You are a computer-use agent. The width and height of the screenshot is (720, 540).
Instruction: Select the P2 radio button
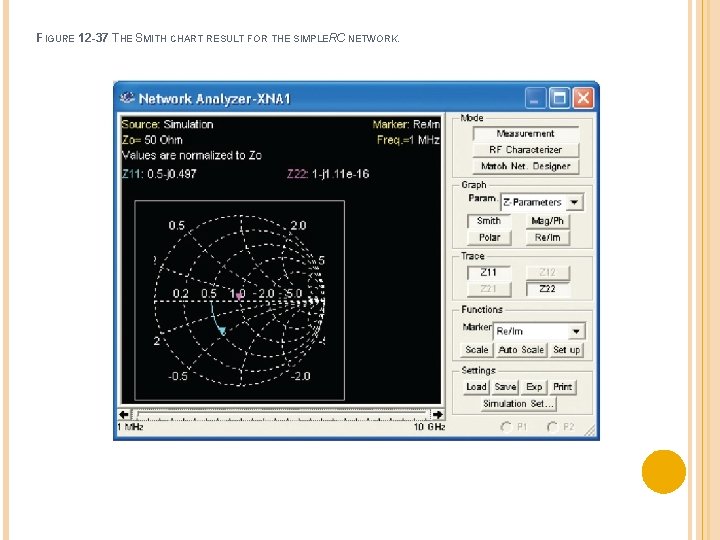(x=552, y=427)
